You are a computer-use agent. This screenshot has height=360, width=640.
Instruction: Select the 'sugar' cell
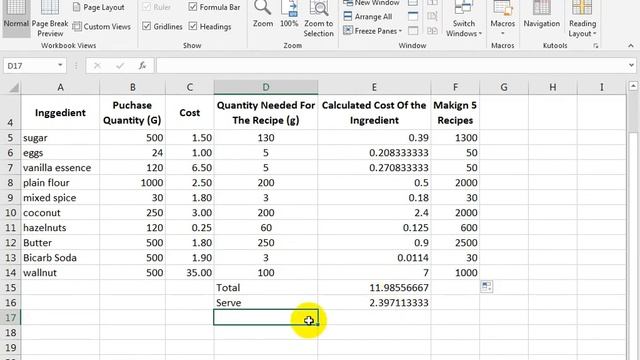[60, 138]
